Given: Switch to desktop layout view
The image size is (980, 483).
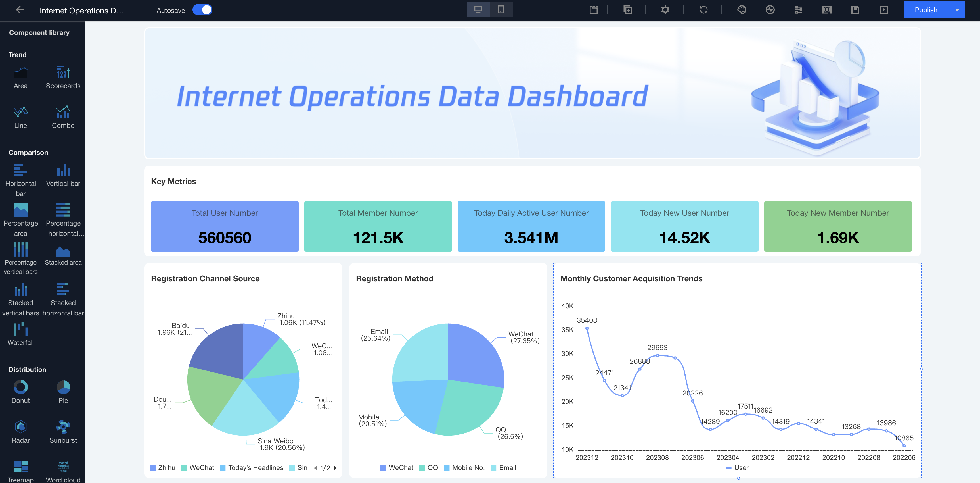Looking at the screenshot, I should coord(478,9).
